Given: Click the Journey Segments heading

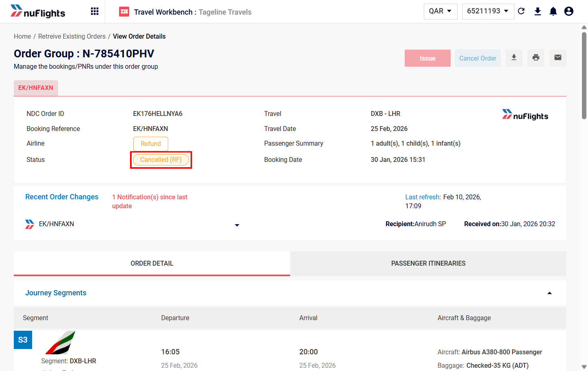Looking at the screenshot, I should pos(56,293).
